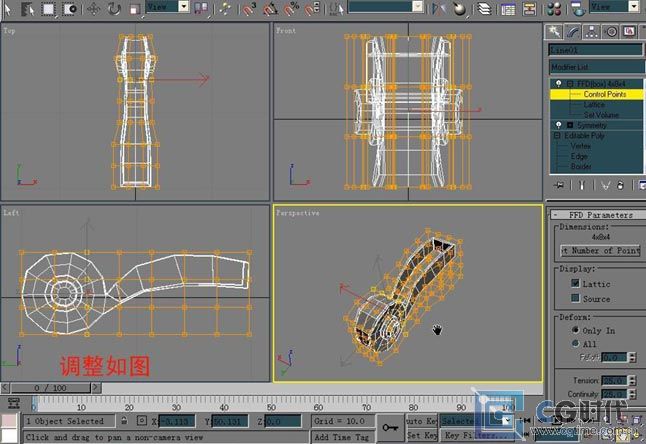This screenshot has width=646, height=444.
Task: Open the Select by Name tool
Action: (x=28, y=9)
